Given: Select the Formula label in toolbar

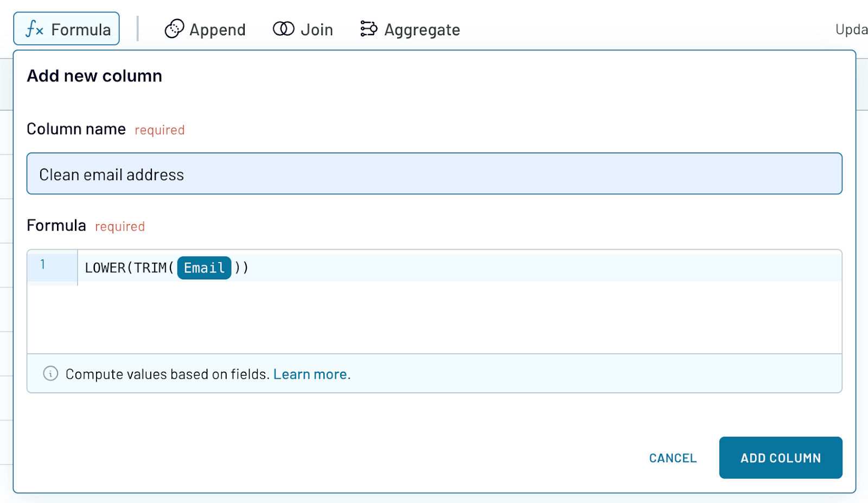Looking at the screenshot, I should point(81,29).
